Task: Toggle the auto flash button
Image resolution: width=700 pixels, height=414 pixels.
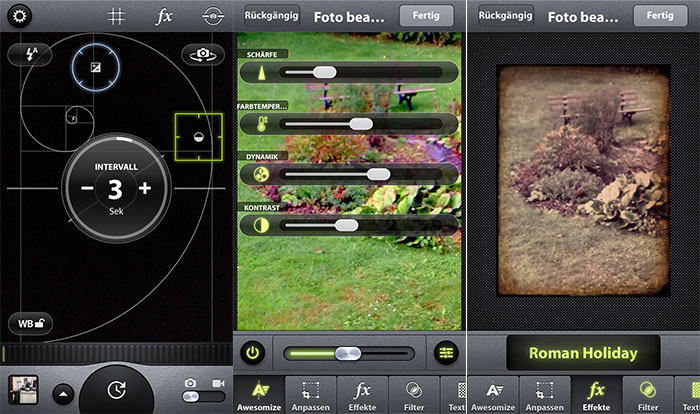Action: (30, 55)
